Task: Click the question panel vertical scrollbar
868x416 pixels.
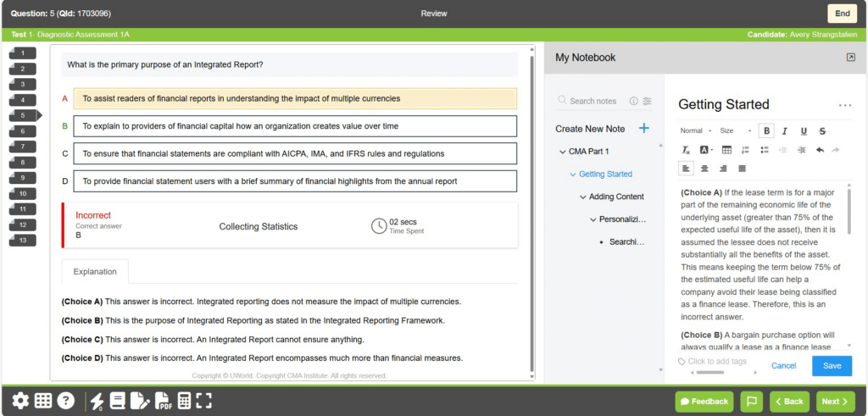Action: click(x=532, y=213)
